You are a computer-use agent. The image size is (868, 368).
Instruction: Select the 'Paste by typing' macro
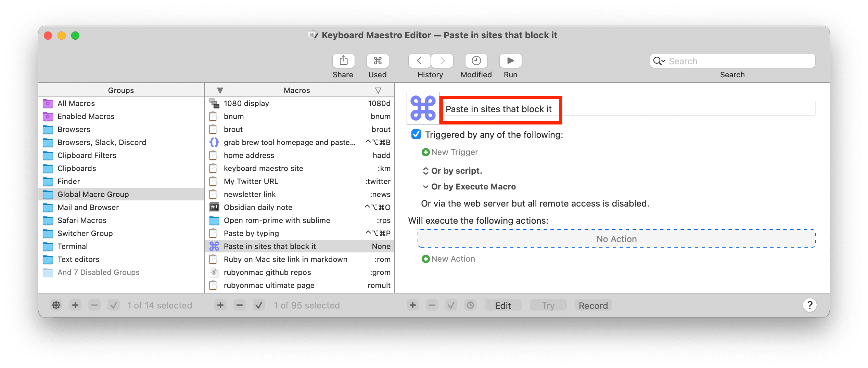coord(299,233)
